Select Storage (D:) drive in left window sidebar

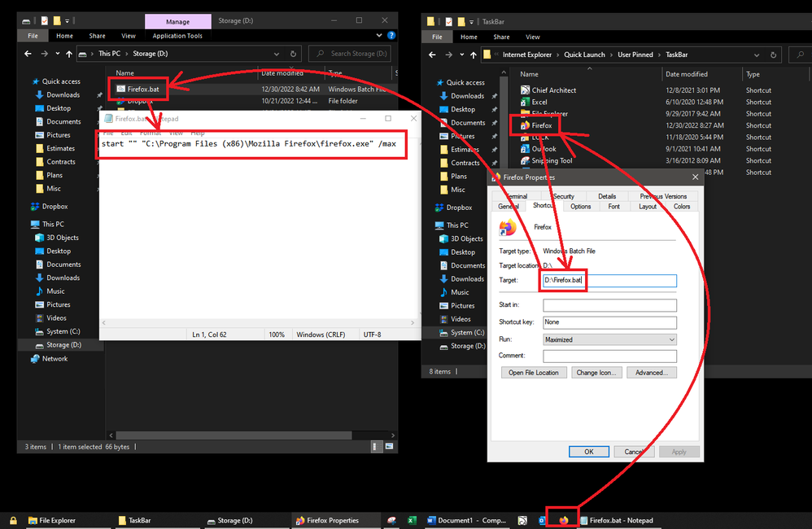pyautogui.click(x=63, y=345)
